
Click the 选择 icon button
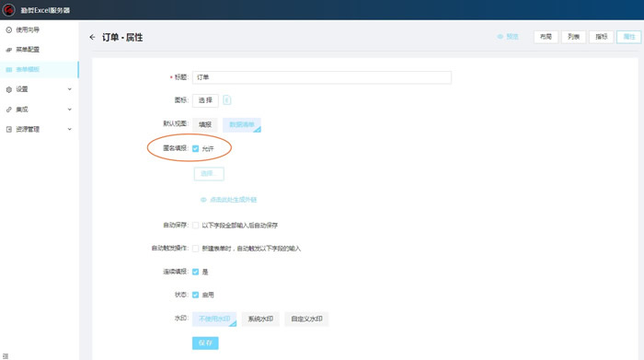(205, 100)
